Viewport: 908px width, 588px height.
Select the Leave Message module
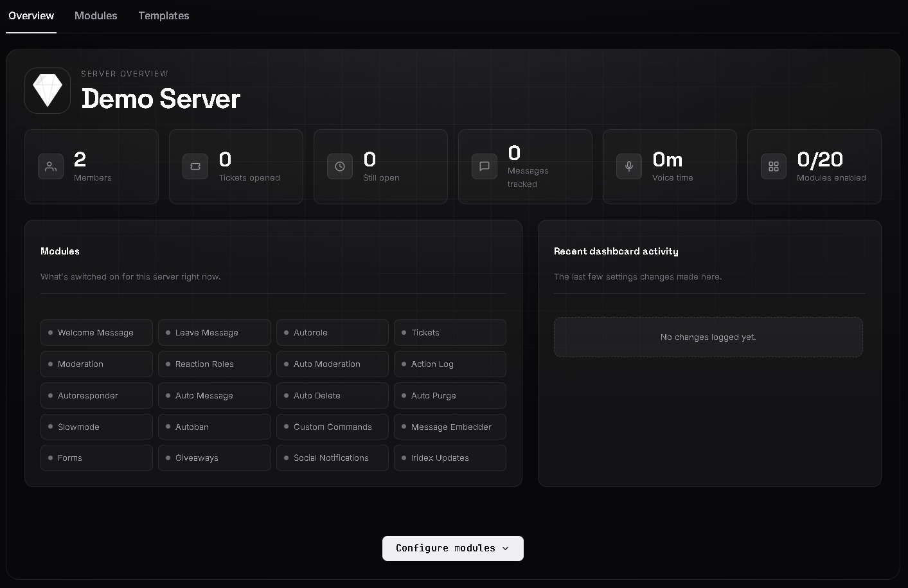click(x=215, y=332)
